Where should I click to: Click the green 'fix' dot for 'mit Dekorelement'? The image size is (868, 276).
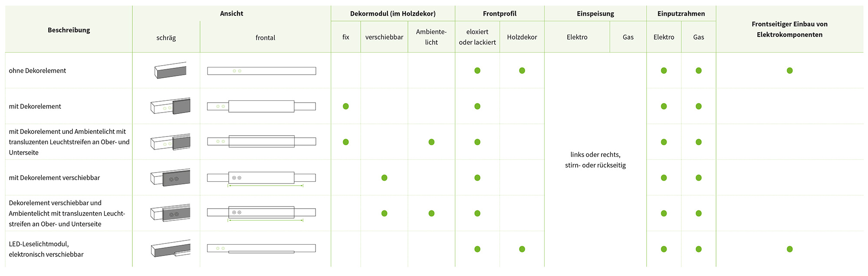(x=346, y=106)
